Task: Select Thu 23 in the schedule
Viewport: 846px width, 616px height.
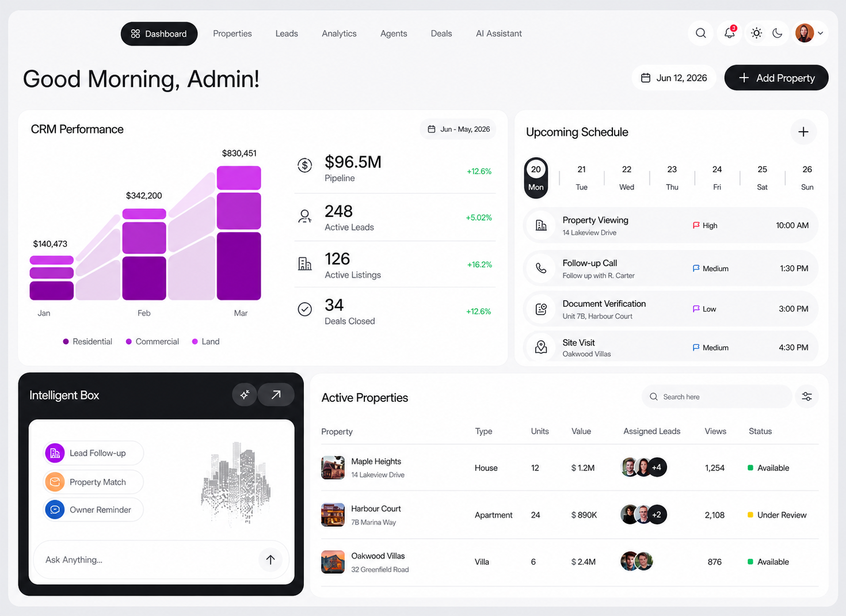Action: (672, 178)
